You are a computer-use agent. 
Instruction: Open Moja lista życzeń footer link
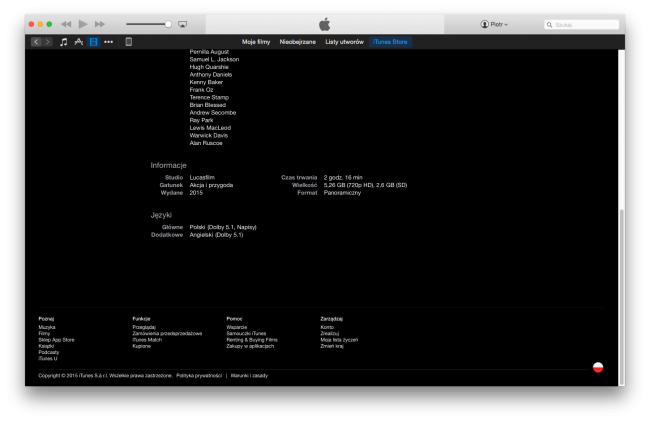coord(339,340)
